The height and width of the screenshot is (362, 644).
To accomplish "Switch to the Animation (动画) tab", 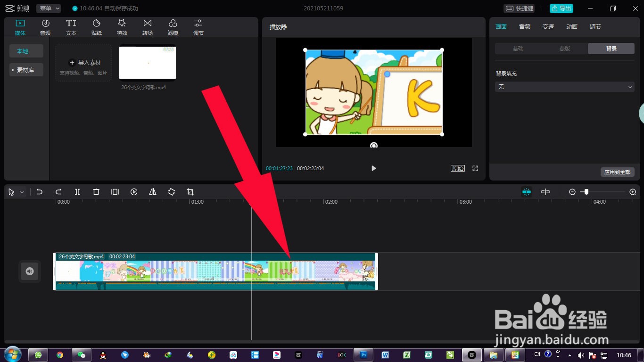I will (x=572, y=27).
